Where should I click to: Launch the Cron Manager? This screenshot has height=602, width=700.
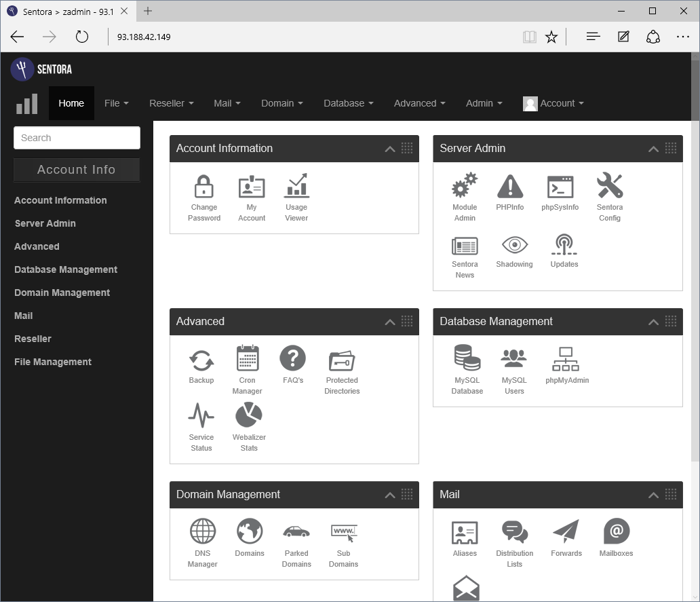(x=247, y=367)
